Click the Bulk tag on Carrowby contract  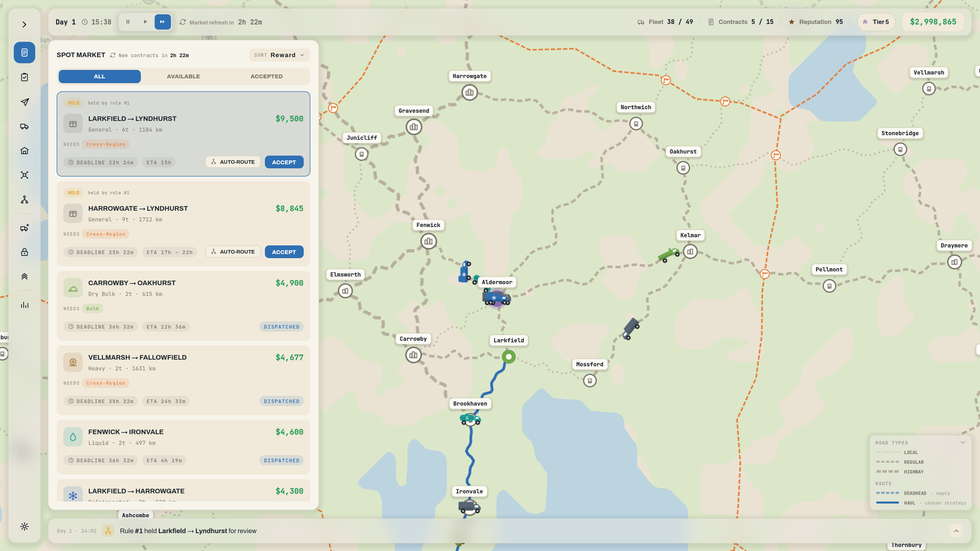(x=92, y=309)
